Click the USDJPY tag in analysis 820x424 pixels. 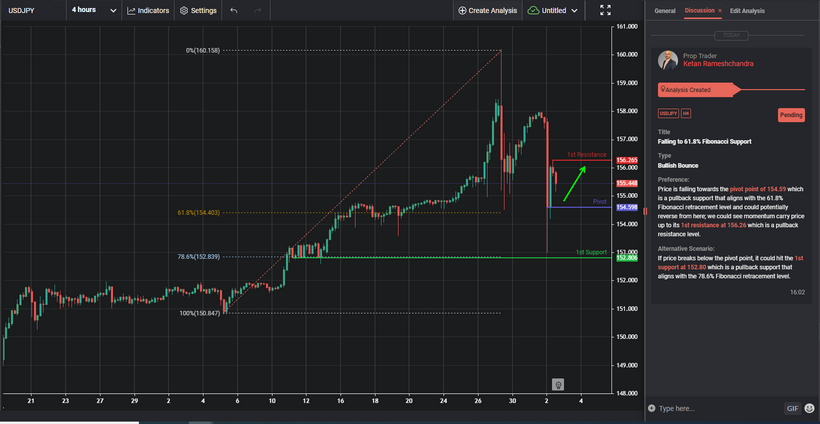667,113
